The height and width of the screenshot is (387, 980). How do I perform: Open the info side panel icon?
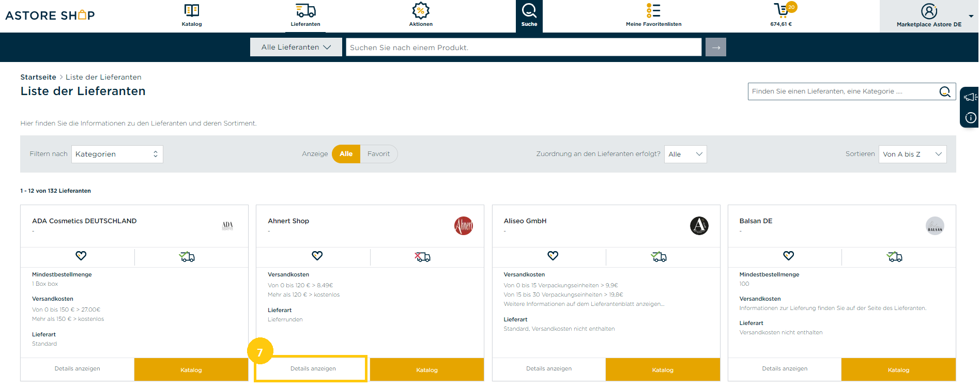click(x=971, y=118)
